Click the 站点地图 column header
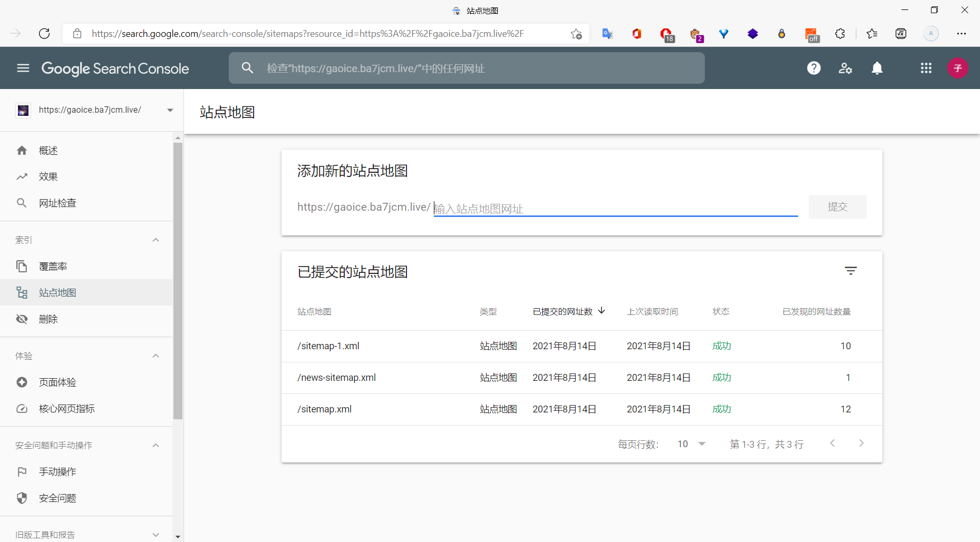This screenshot has height=542, width=980. pos(314,311)
